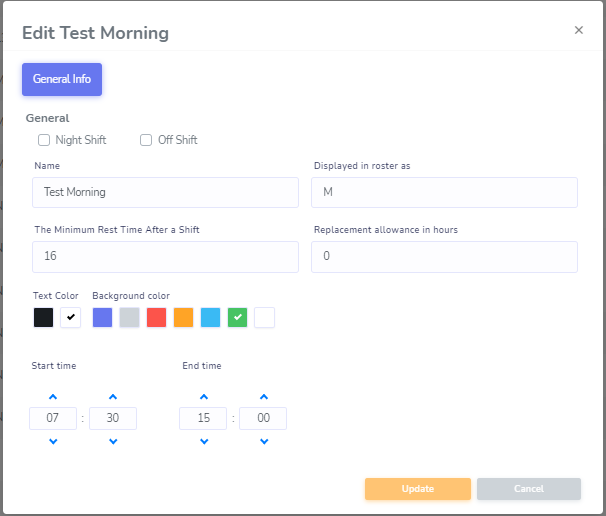Increase end time hour with up arrow
This screenshot has height=516, width=606.
(204, 397)
